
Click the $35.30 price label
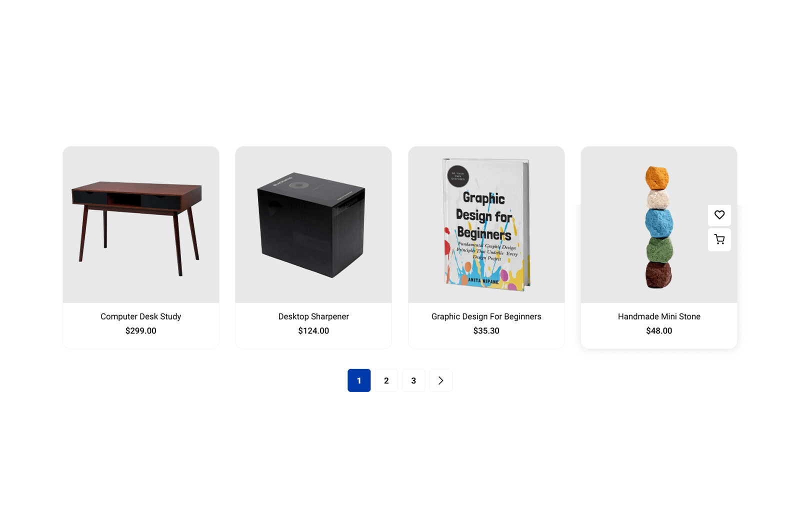click(x=486, y=330)
